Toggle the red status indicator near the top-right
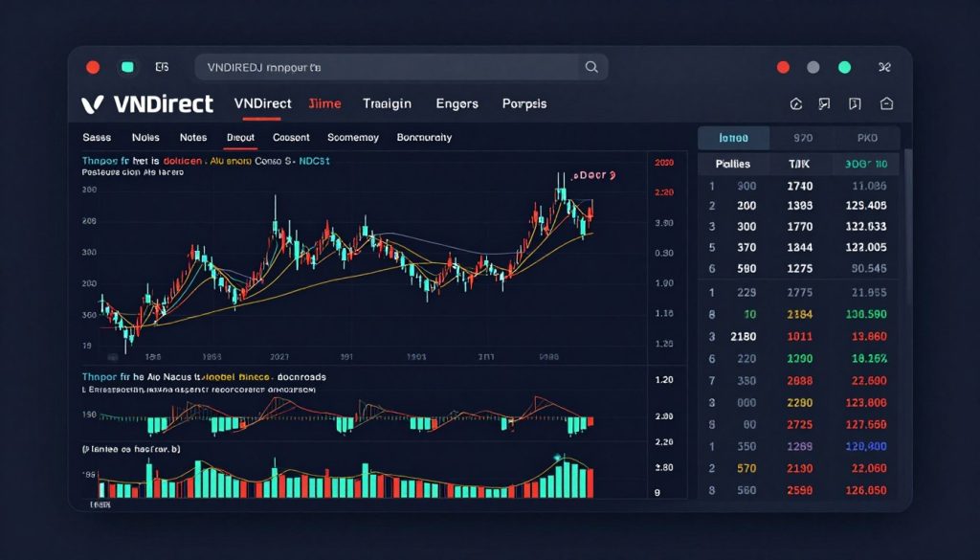Image resolution: width=980 pixels, height=560 pixels. coord(783,67)
